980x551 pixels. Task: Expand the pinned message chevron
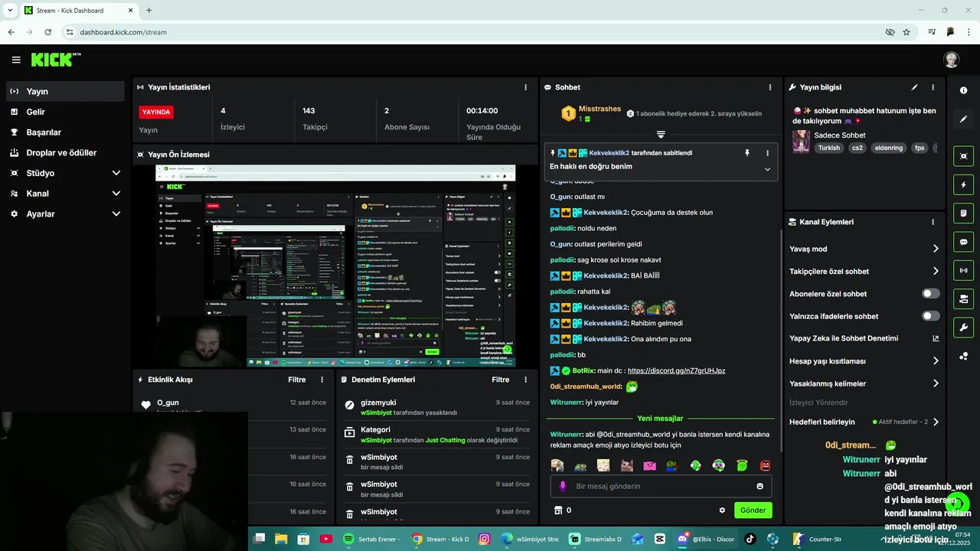767,169
